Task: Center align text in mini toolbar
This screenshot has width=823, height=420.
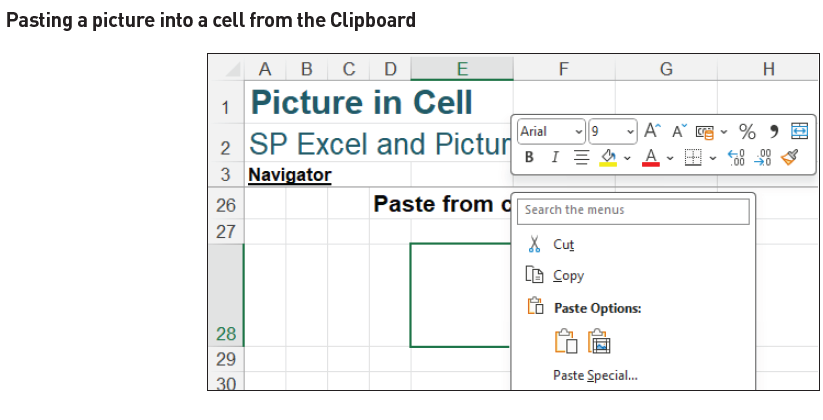Action: [581, 157]
